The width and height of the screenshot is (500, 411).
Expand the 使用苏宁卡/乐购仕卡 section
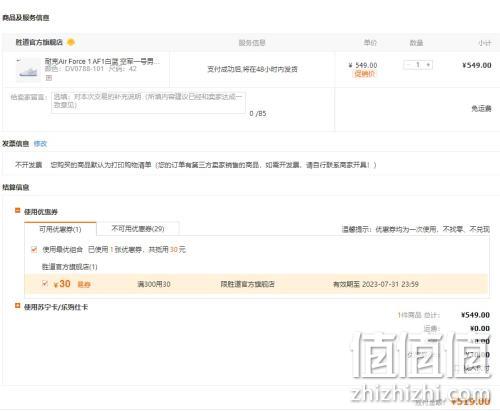point(18,306)
